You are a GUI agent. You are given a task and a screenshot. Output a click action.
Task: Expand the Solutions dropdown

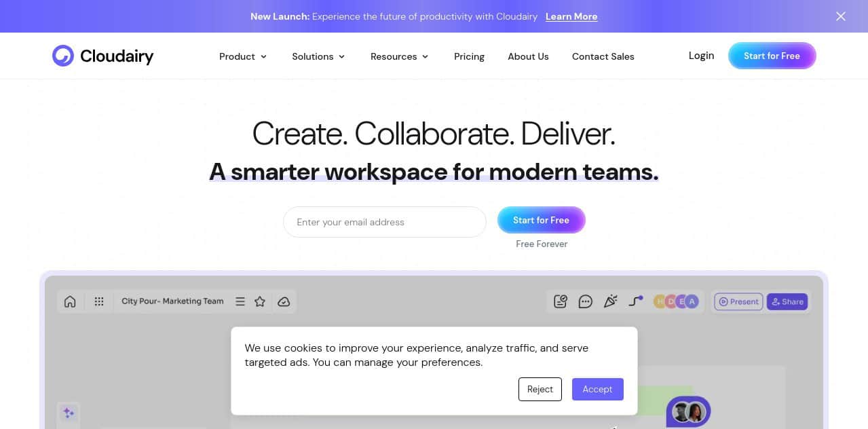pos(318,56)
